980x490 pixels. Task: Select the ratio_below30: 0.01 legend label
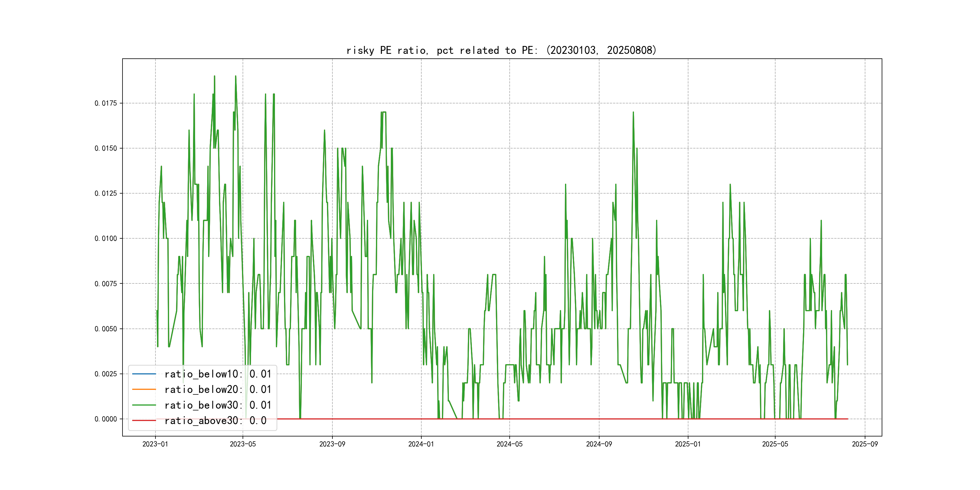(217, 405)
